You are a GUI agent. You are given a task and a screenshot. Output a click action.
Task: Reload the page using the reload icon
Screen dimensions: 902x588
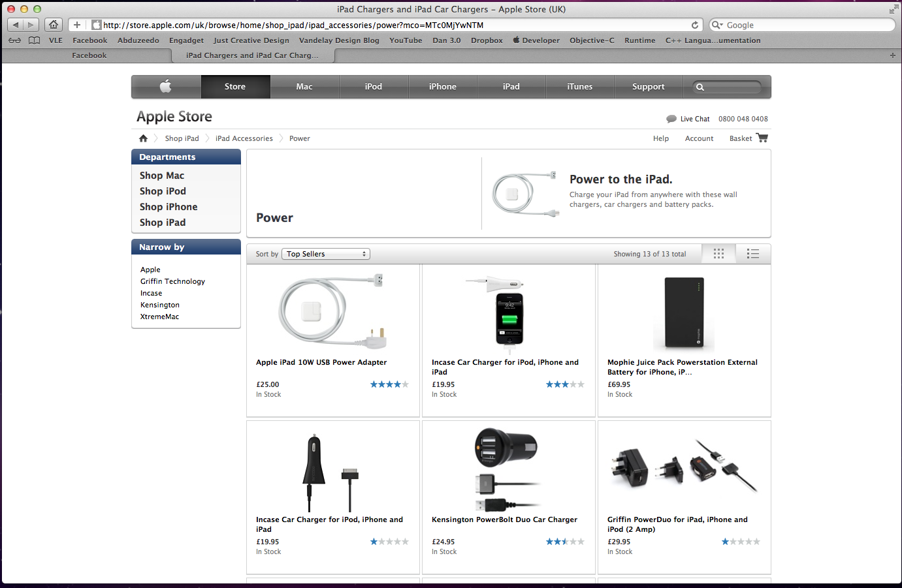[695, 25]
